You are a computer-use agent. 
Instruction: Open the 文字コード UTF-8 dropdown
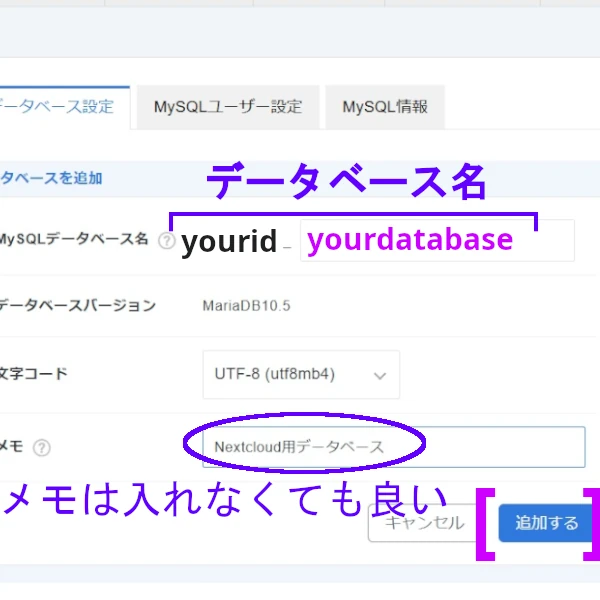tap(301, 375)
